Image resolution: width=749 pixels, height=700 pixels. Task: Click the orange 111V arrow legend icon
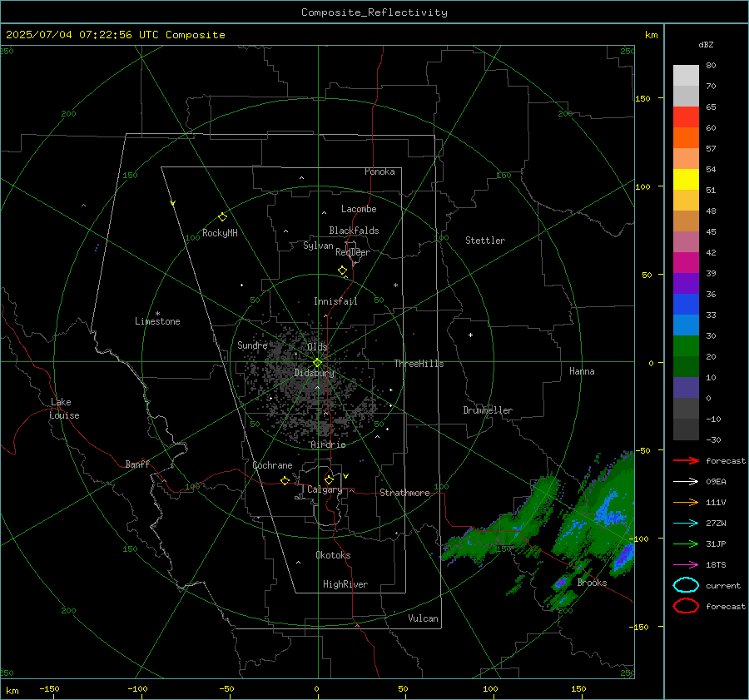pos(686,502)
